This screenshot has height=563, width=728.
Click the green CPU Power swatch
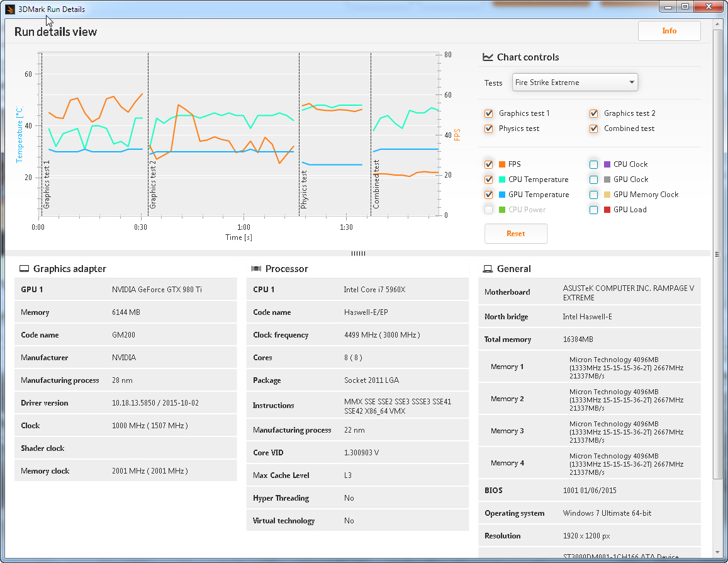502,210
